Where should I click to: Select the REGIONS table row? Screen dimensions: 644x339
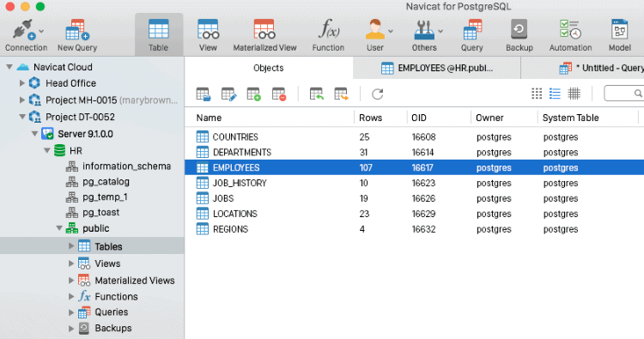(x=415, y=229)
